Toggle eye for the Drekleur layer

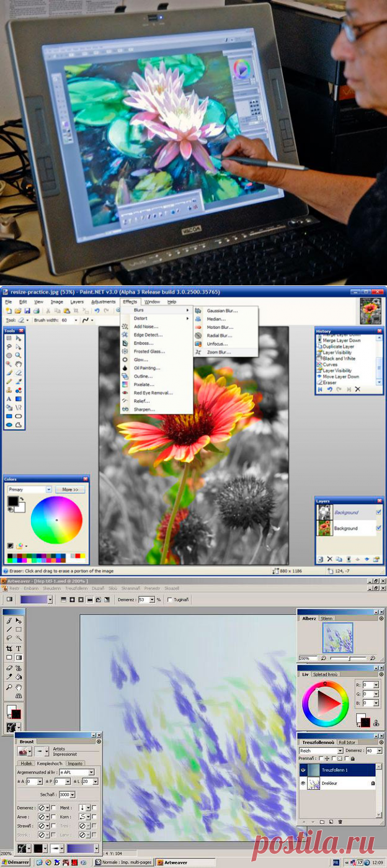point(304,784)
